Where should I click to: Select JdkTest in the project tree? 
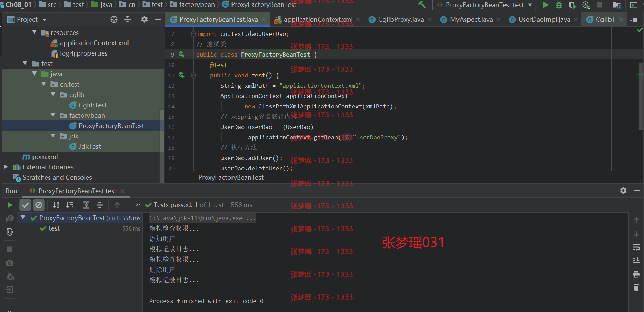[89, 146]
